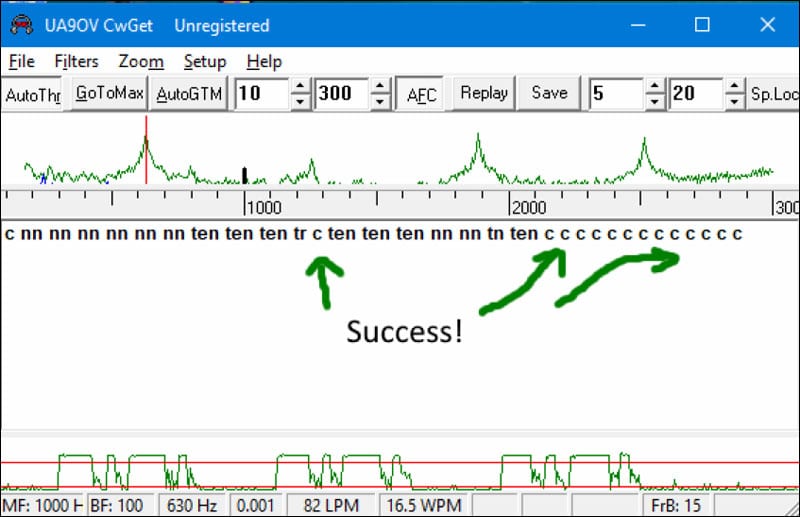Image resolution: width=800 pixels, height=517 pixels.
Task: Click the input field showing 20
Action: [696, 94]
